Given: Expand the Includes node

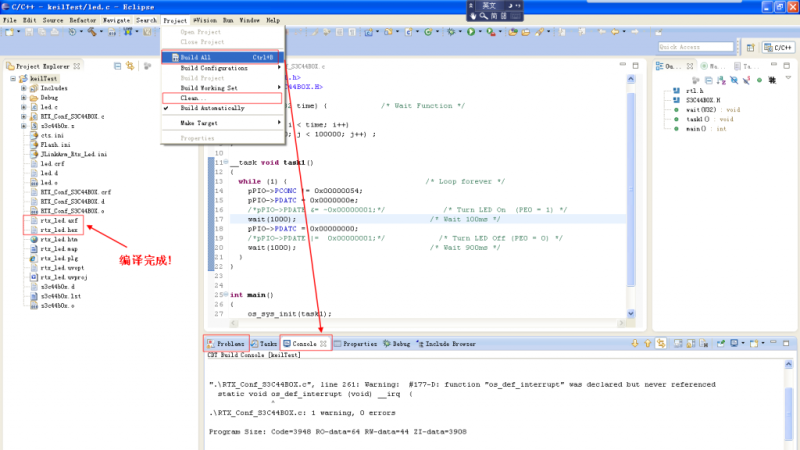Looking at the screenshot, I should coord(22,88).
